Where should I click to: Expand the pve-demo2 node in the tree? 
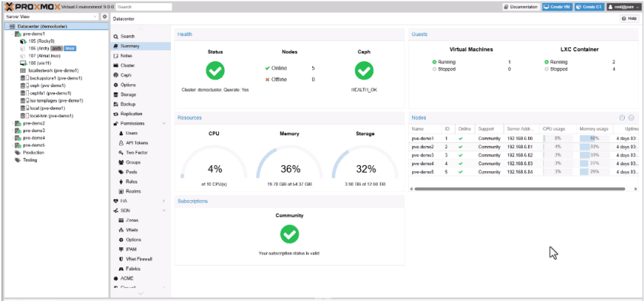12,123
